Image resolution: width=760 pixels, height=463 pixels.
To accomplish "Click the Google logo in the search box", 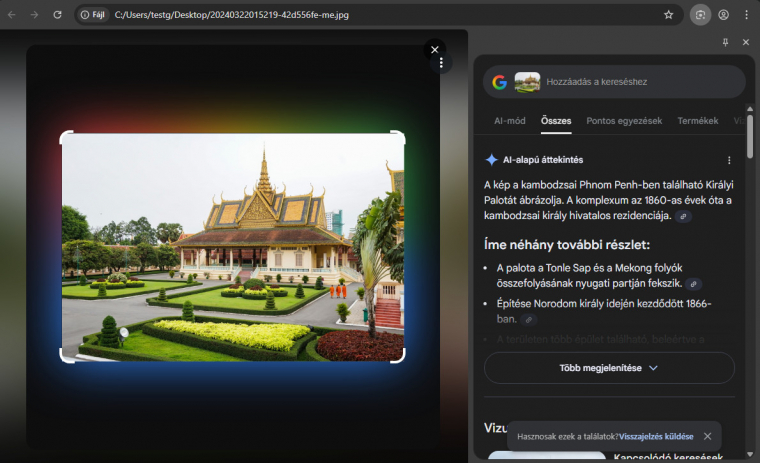I will click(x=499, y=82).
